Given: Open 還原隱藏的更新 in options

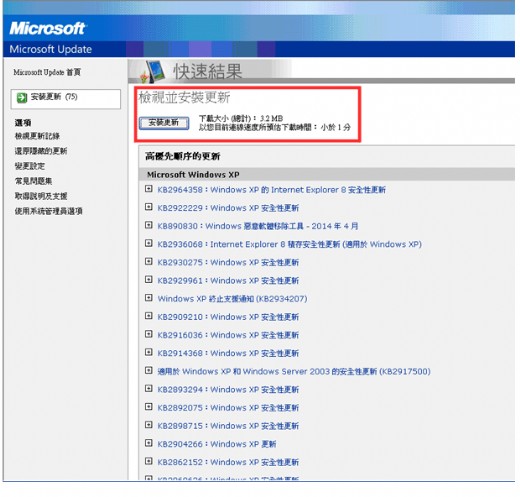Looking at the screenshot, I should point(41,151).
